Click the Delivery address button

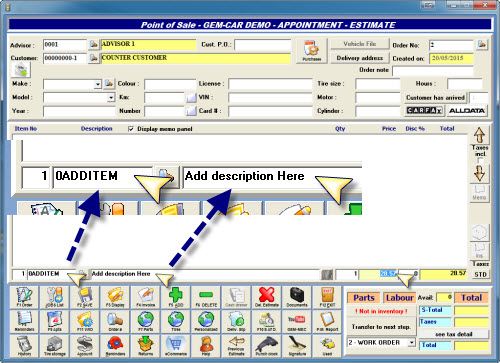[360, 58]
